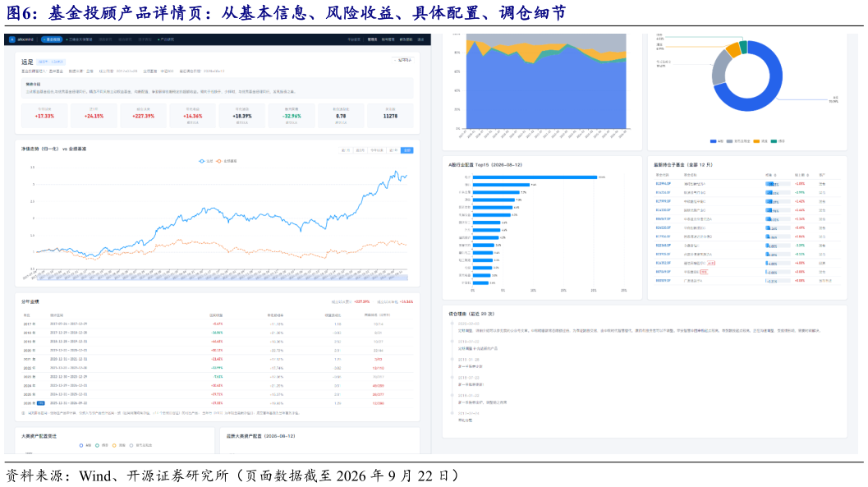Select the 2022 年 row in yearly table
Image resolution: width=868 pixels, height=487 pixels.
coord(218,368)
